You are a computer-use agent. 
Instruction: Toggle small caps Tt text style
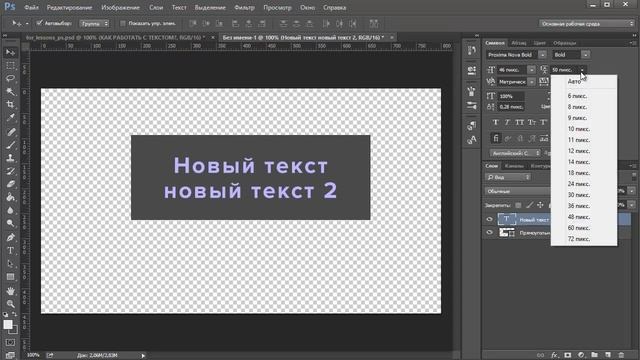pyautogui.click(x=531, y=122)
